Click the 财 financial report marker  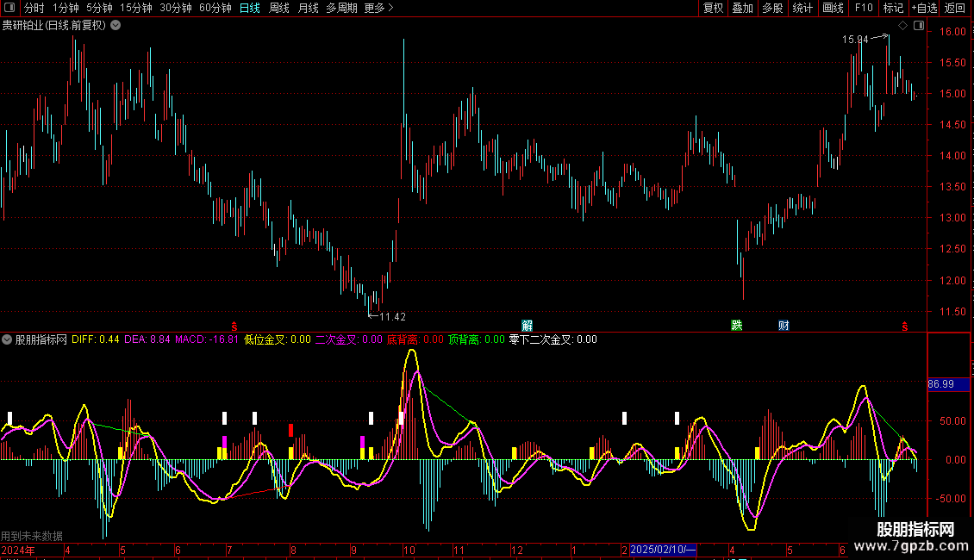pos(784,326)
